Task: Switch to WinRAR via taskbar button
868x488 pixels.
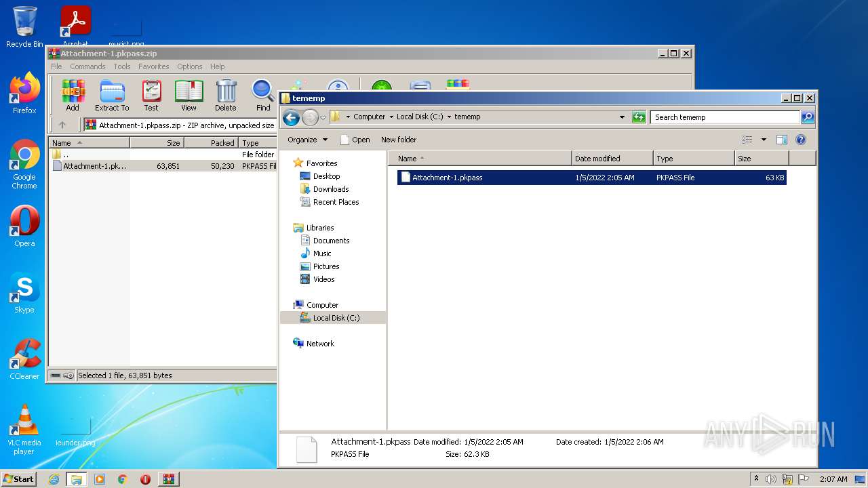Action: tap(168, 479)
